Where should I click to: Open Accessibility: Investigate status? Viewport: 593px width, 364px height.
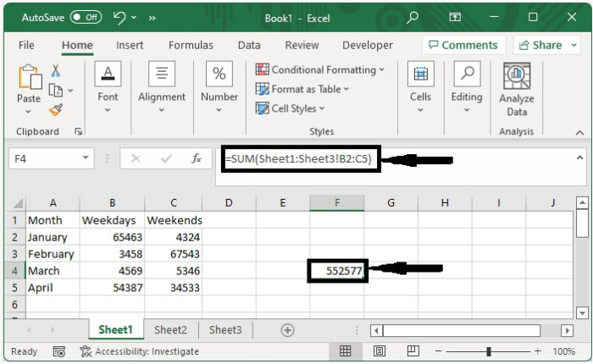pos(139,351)
